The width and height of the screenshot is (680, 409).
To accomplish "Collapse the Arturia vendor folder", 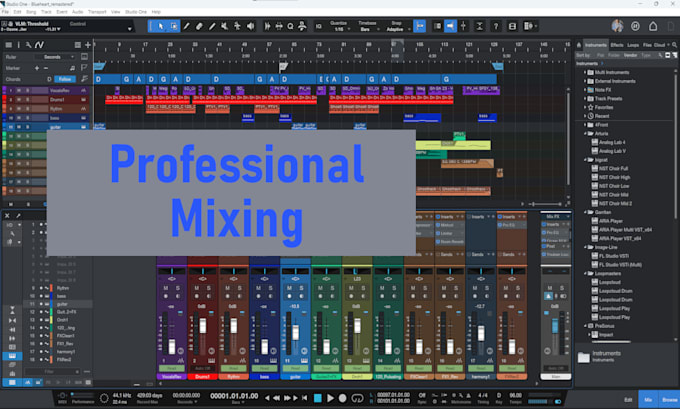I will (x=585, y=134).
